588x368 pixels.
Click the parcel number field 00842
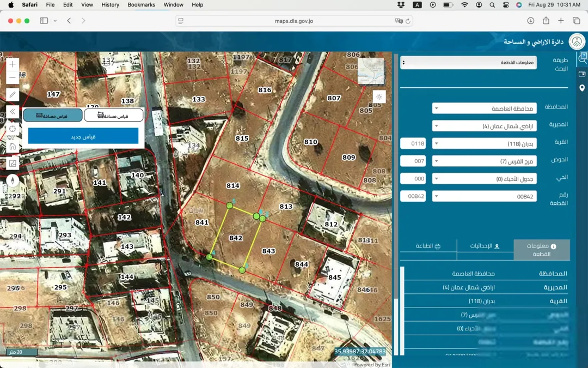(413, 196)
